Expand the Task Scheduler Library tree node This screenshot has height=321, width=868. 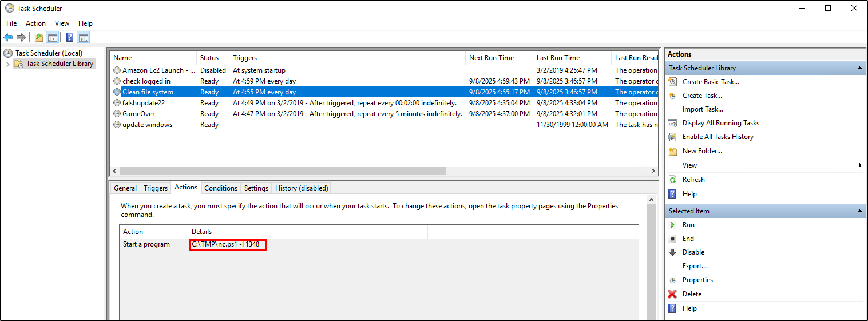point(7,64)
